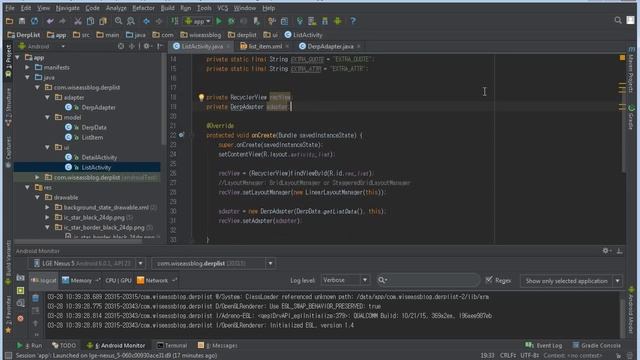The height and width of the screenshot is (360, 640).
Task: Select ListItem in the project tree
Action: [92, 138]
